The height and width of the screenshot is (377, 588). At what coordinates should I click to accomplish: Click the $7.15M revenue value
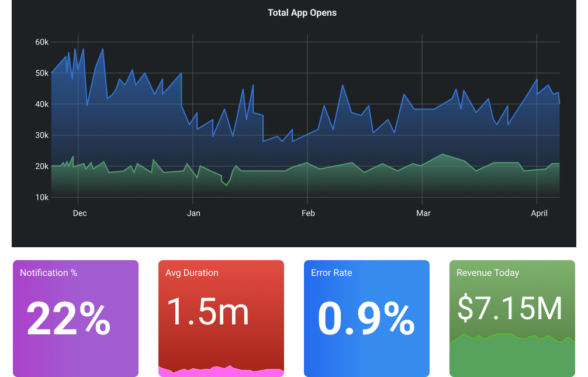(510, 309)
